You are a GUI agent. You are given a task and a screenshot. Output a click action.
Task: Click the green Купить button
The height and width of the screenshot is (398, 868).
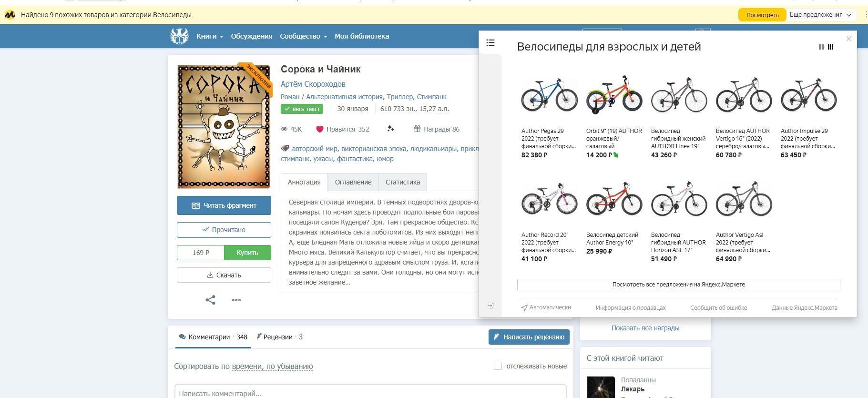point(247,253)
